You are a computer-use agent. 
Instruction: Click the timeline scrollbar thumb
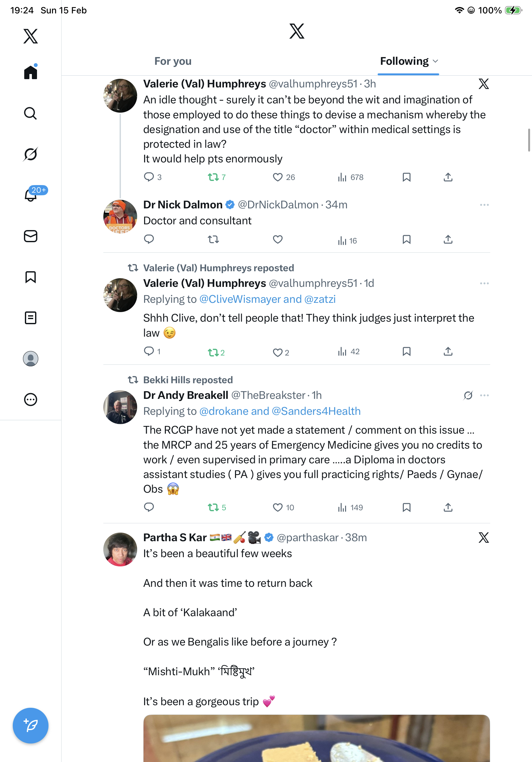click(529, 140)
